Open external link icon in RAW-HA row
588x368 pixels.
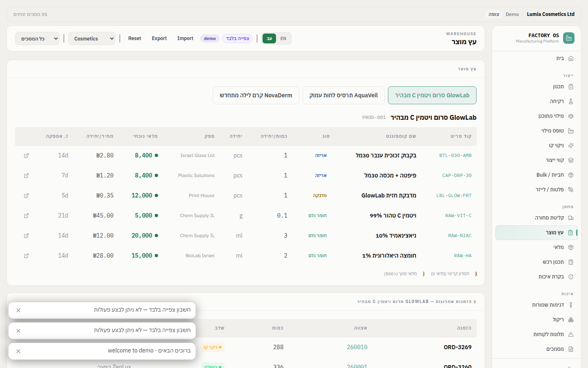pyautogui.click(x=26, y=256)
